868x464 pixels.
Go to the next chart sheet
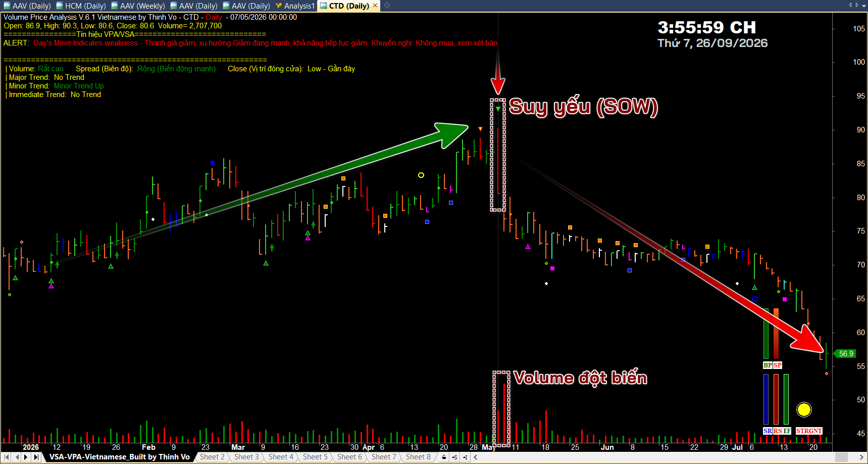click(x=26, y=457)
